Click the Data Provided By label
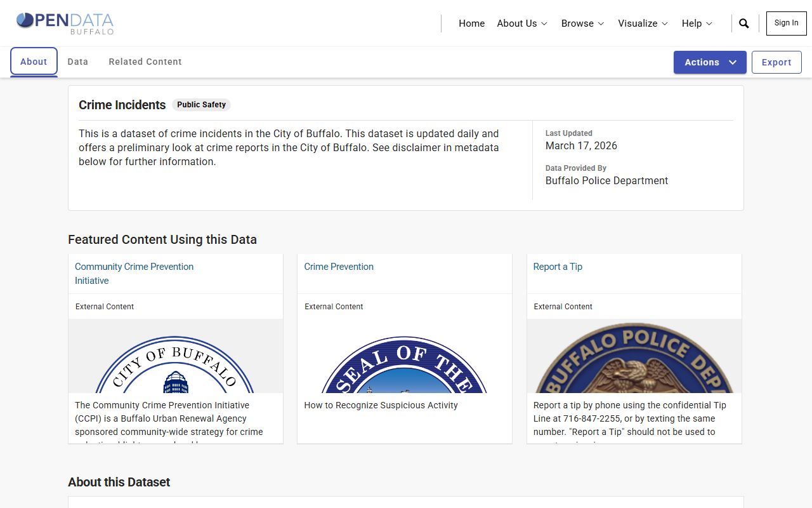This screenshot has height=508, width=812. point(576,168)
